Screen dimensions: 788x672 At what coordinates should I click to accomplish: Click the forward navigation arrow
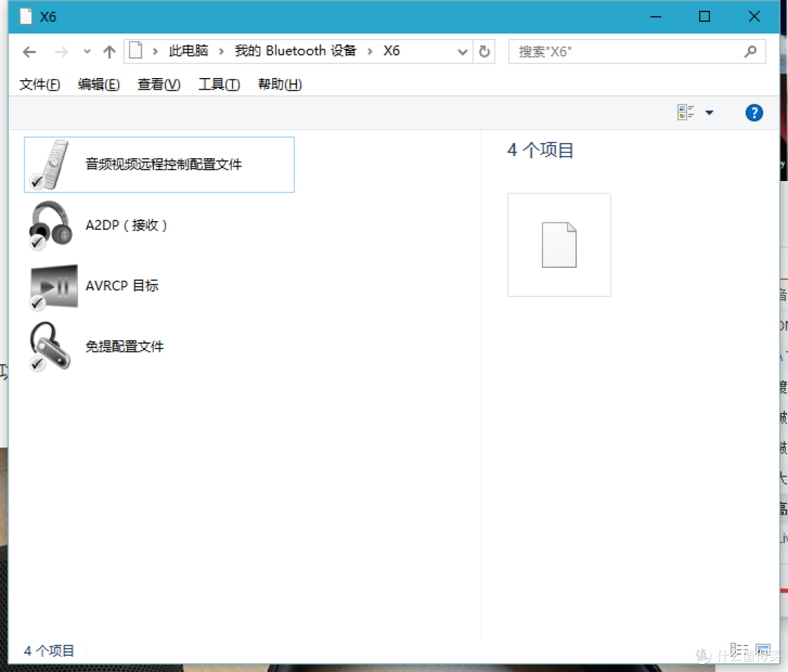(x=61, y=52)
